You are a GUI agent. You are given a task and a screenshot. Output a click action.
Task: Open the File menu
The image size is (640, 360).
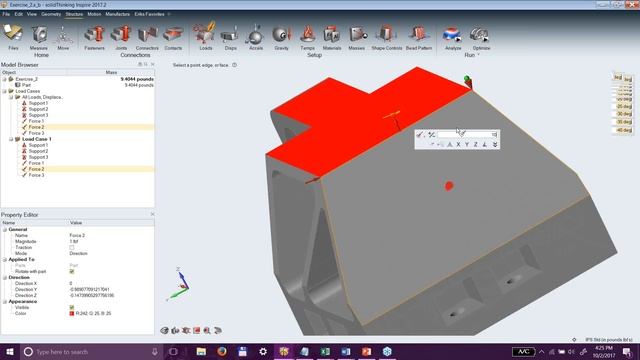[x=6, y=14]
